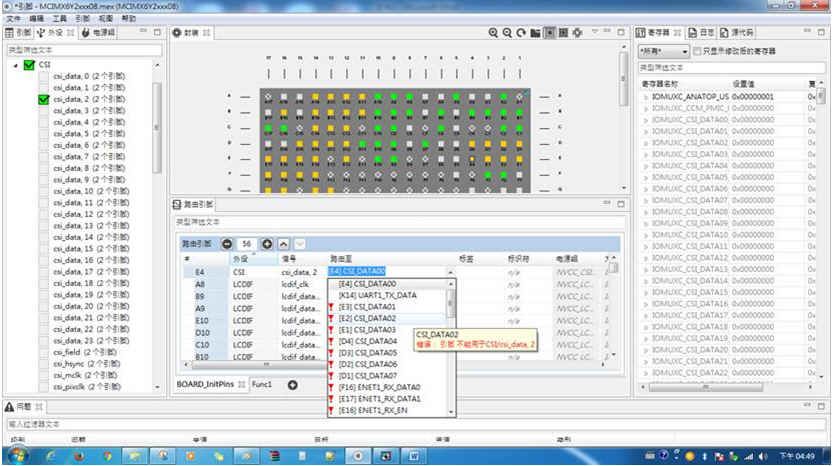Zoom out on the package view
835x466 pixels.
click(x=507, y=33)
